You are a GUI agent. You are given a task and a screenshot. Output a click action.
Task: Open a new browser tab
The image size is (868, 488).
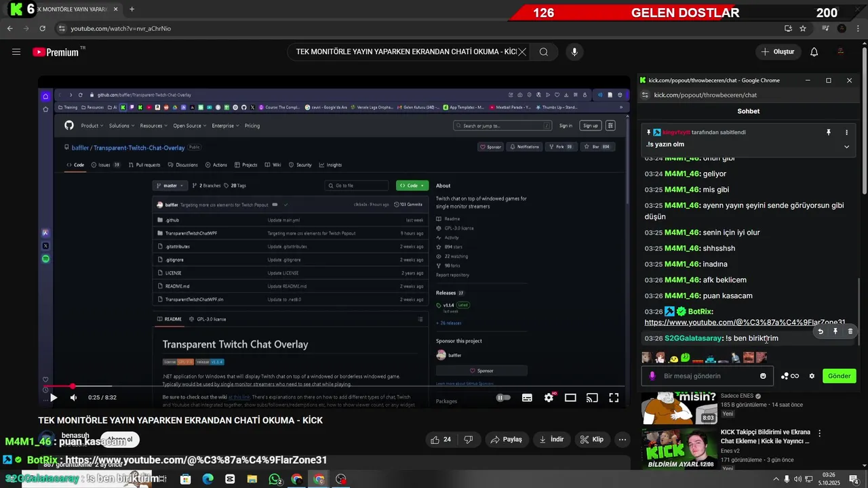tap(132, 9)
